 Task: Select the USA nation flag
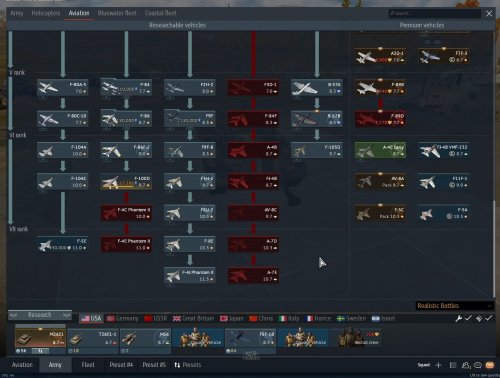pos(91,318)
